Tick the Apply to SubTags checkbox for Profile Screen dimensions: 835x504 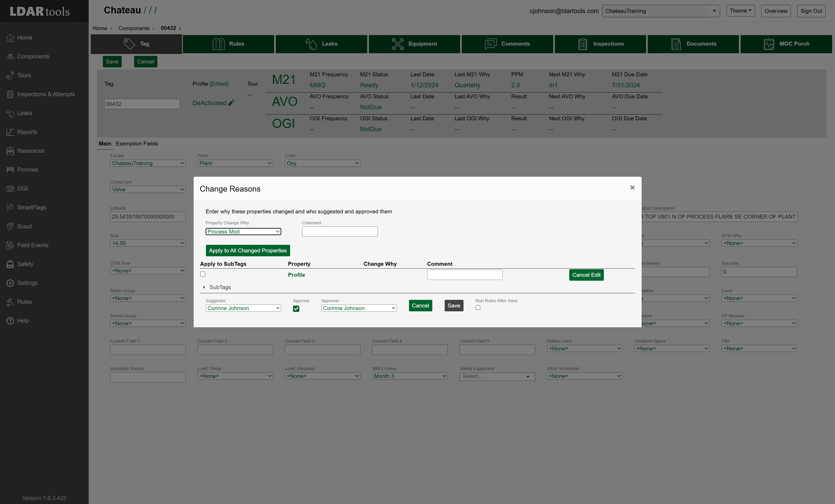(x=203, y=274)
